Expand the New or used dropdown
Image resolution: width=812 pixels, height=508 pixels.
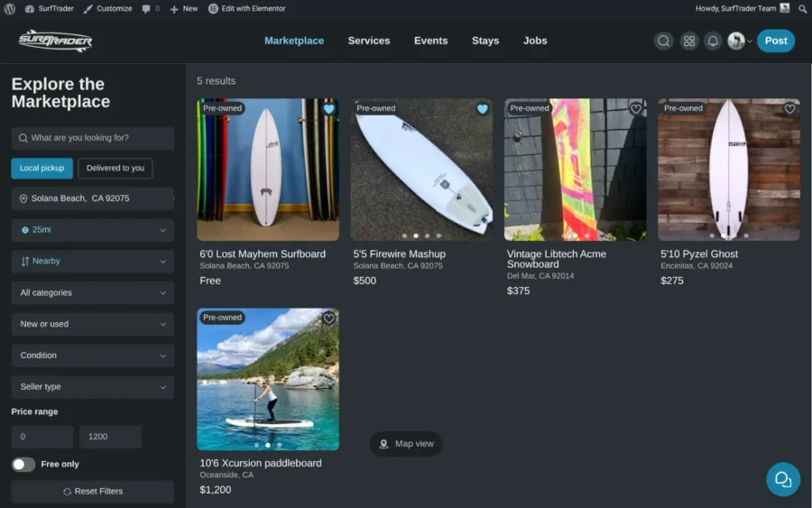pyautogui.click(x=93, y=324)
